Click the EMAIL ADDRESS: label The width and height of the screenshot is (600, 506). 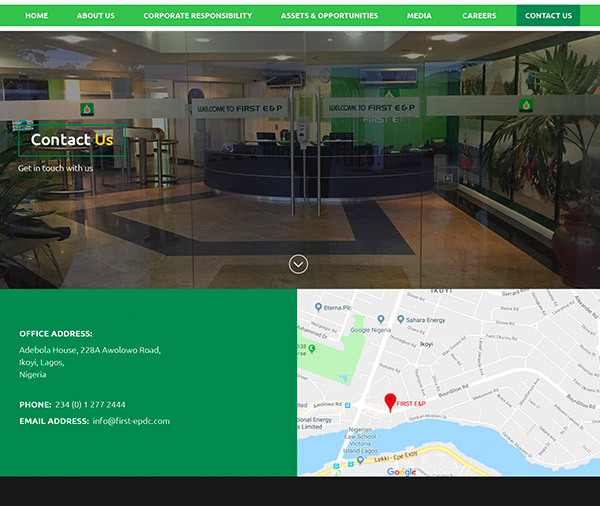[54, 421]
